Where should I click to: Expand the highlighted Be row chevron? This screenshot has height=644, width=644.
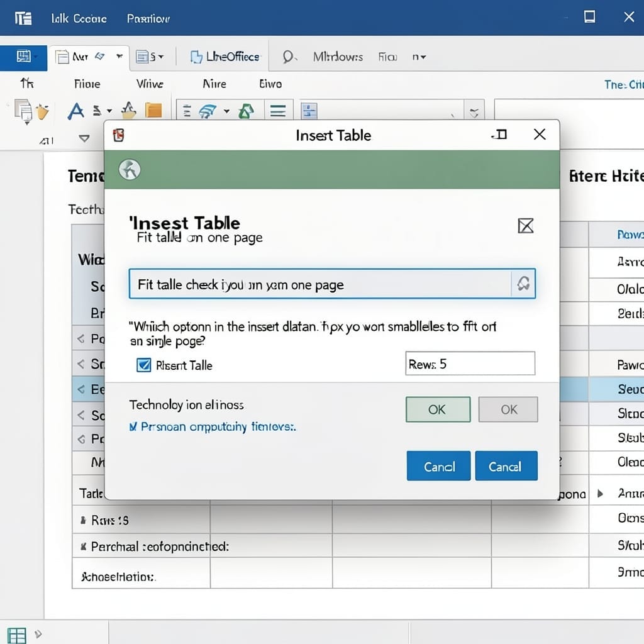[x=81, y=389]
